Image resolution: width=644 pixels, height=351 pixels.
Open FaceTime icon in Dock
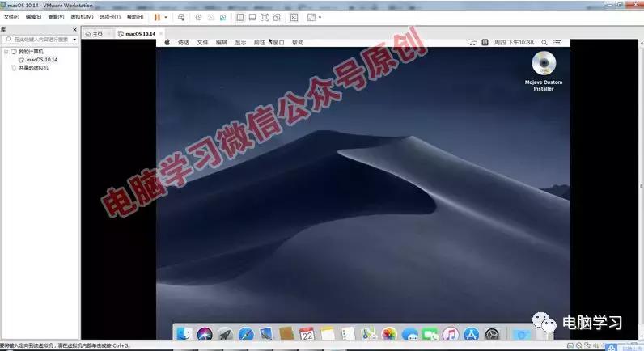point(430,335)
